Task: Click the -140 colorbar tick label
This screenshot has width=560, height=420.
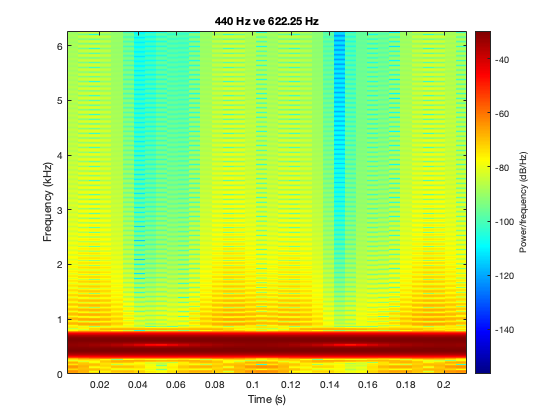Action: (505, 330)
